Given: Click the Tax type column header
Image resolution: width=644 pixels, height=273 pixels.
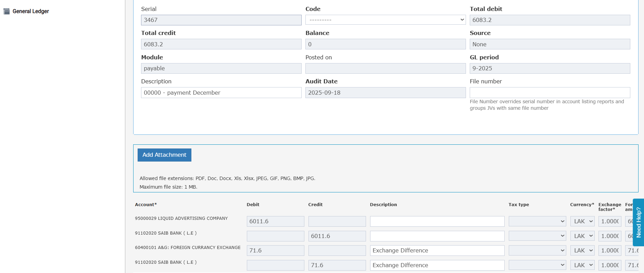Looking at the screenshot, I should click(519, 204).
